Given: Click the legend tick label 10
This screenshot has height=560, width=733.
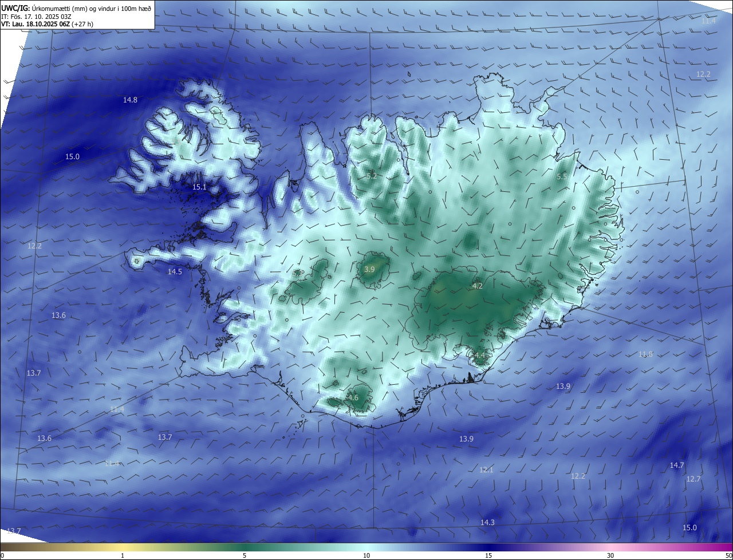Looking at the screenshot, I should (x=366, y=556).
